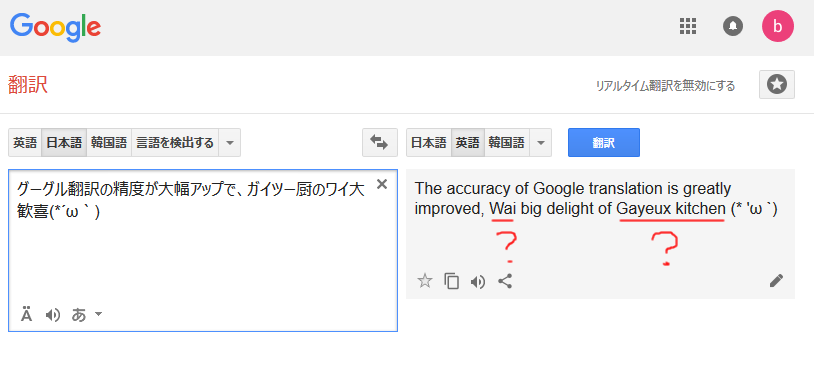Select 英語 as source language
Screen dimensions: 814x369
(25, 143)
